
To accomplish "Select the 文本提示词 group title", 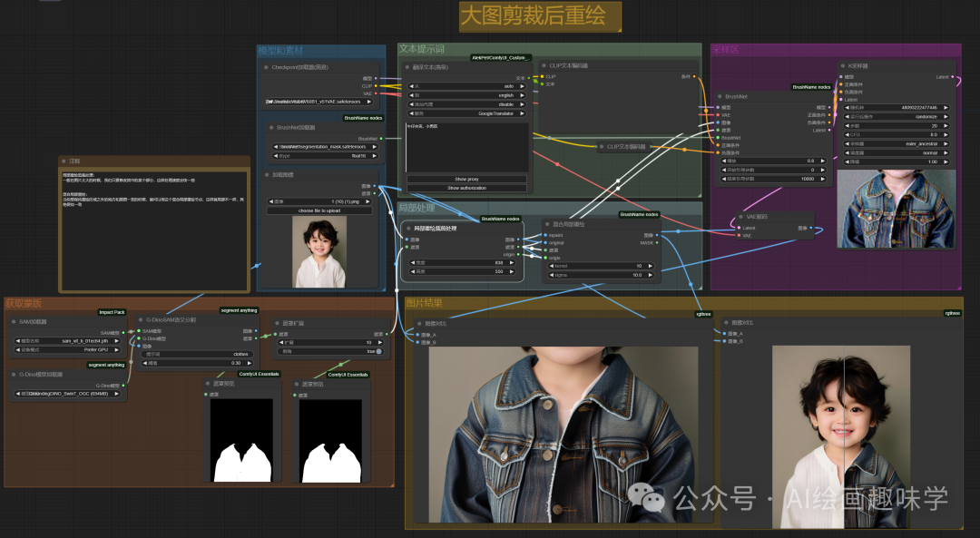I will (422, 49).
